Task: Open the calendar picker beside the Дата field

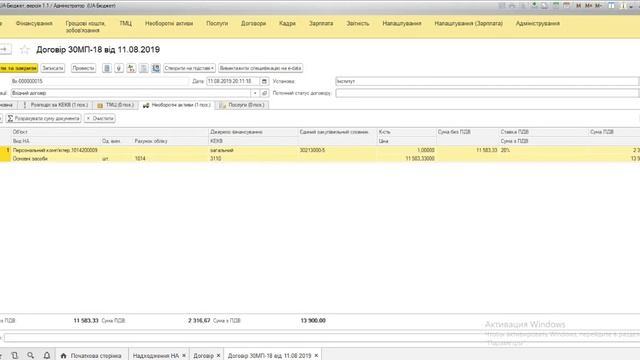Action: click(x=264, y=81)
